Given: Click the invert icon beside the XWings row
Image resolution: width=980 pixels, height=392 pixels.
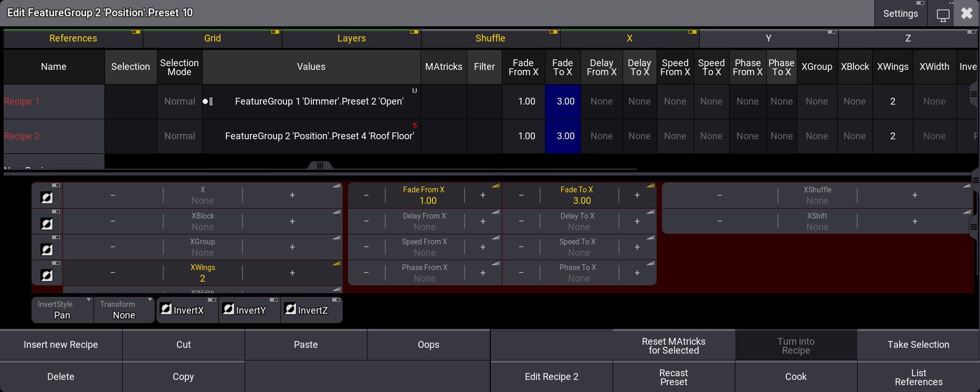Looking at the screenshot, I should (x=47, y=275).
